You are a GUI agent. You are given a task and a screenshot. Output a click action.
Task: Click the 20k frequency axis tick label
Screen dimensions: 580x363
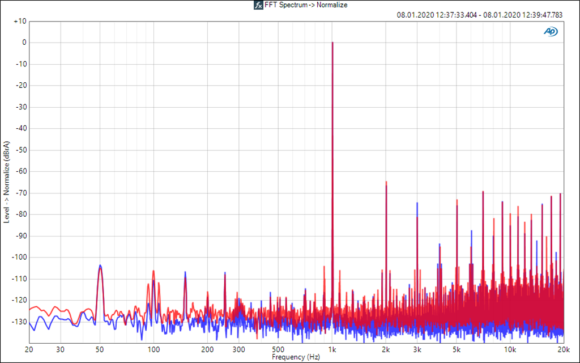tap(563, 349)
